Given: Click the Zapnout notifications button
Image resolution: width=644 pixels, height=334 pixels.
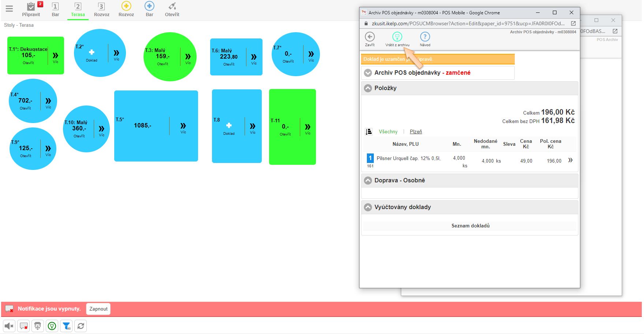Looking at the screenshot, I should coord(98,309).
